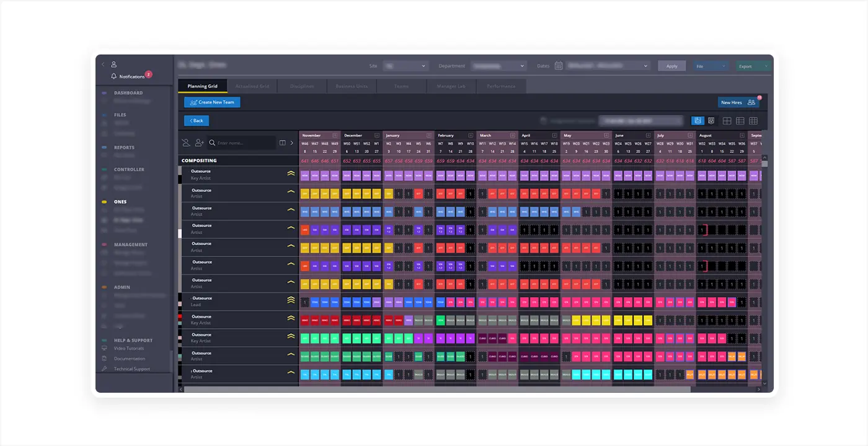Click the Create New Team button

tap(212, 102)
